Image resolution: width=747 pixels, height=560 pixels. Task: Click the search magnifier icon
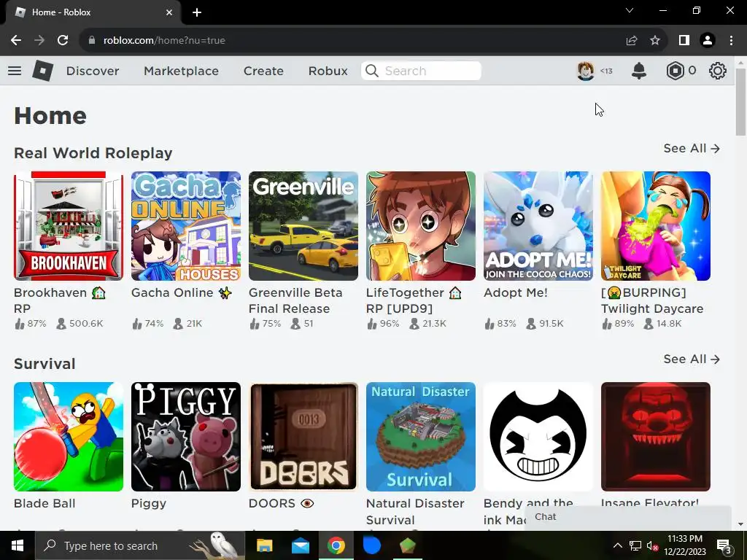(372, 71)
